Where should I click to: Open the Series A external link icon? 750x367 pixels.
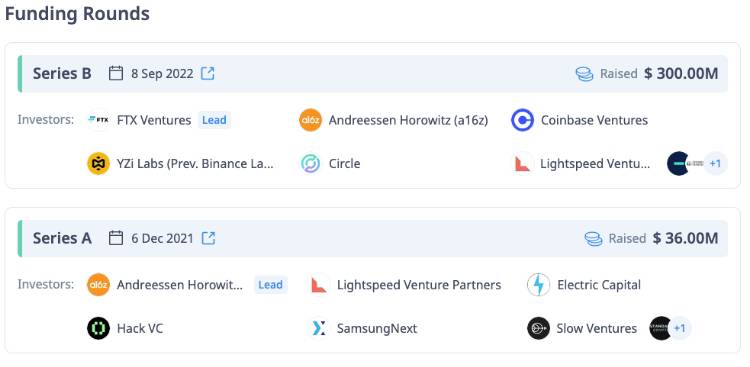[208, 238]
